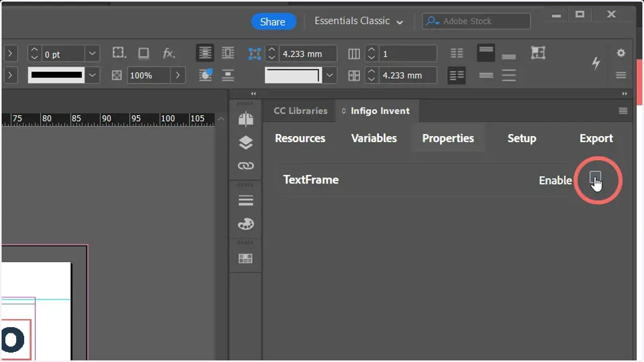Switch to the CC Libraries tab

click(301, 111)
